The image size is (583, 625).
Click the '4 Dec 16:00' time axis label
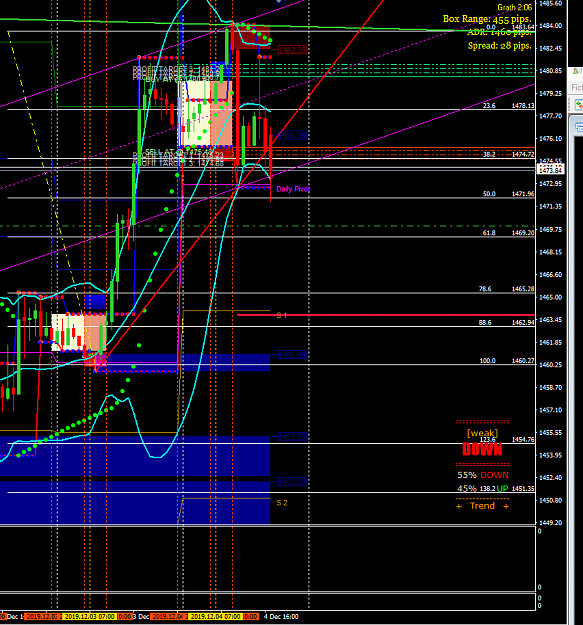click(x=281, y=617)
